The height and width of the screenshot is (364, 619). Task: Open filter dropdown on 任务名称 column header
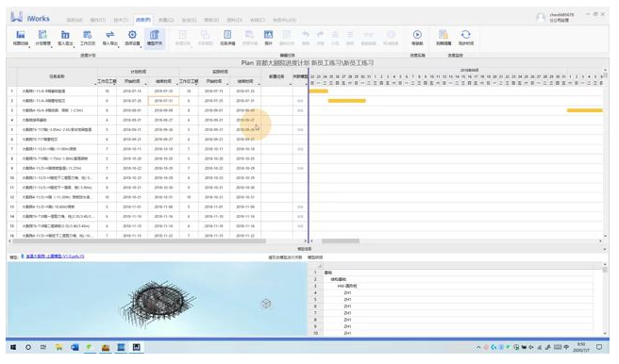click(x=95, y=84)
